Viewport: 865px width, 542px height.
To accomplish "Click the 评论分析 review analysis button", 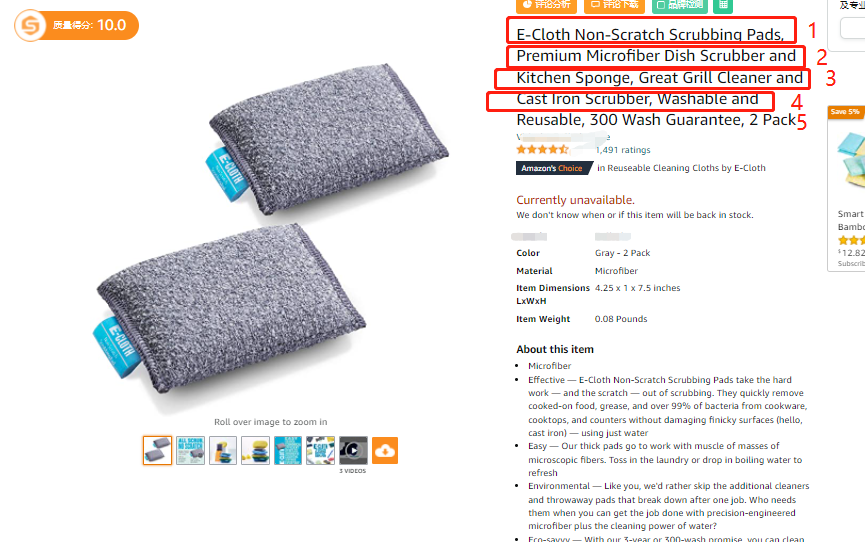I will coord(546,6).
